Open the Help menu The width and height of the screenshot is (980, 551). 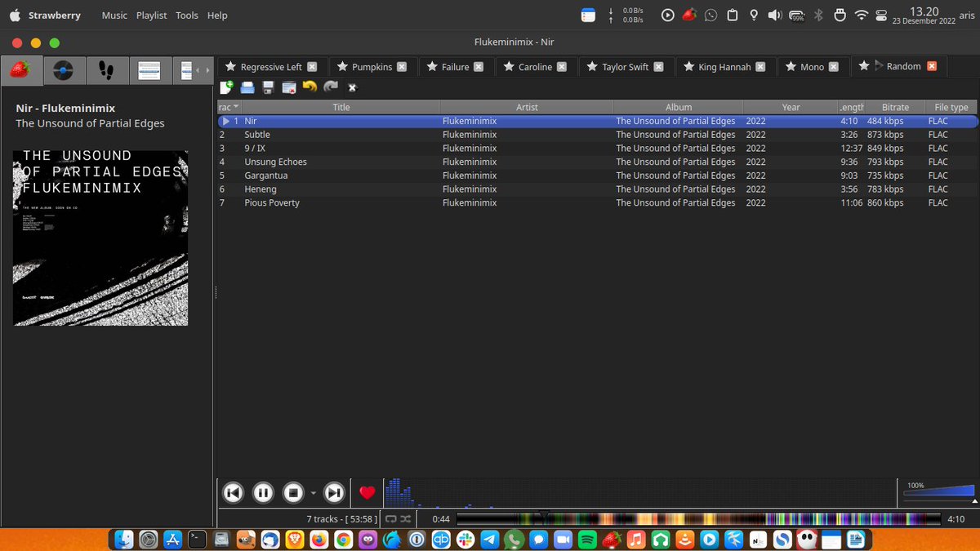[x=217, y=16]
